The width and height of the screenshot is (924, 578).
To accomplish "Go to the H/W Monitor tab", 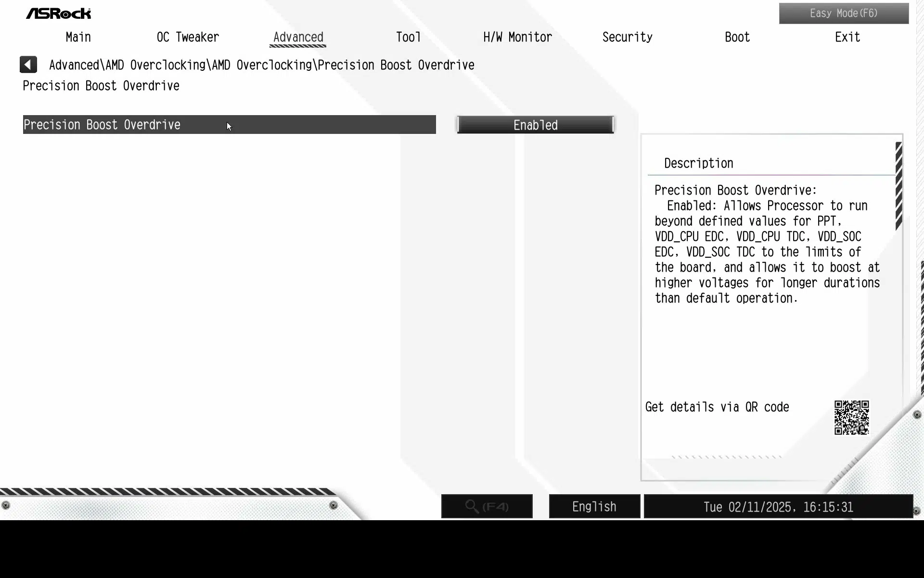I will click(x=518, y=37).
